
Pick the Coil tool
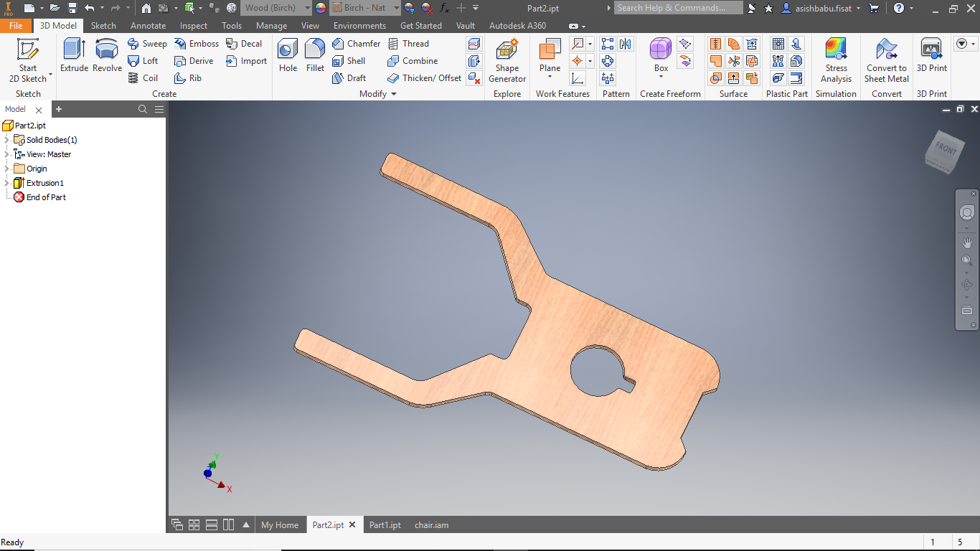tap(143, 78)
